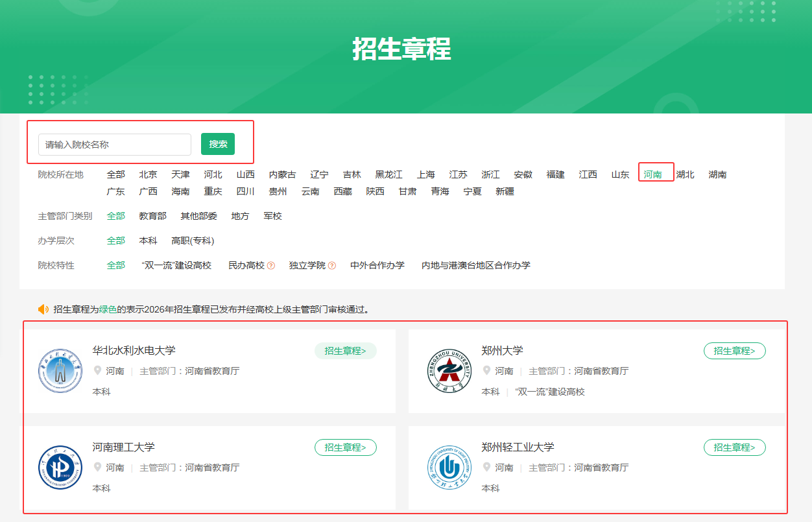Filter schools by 广西

[x=149, y=191]
